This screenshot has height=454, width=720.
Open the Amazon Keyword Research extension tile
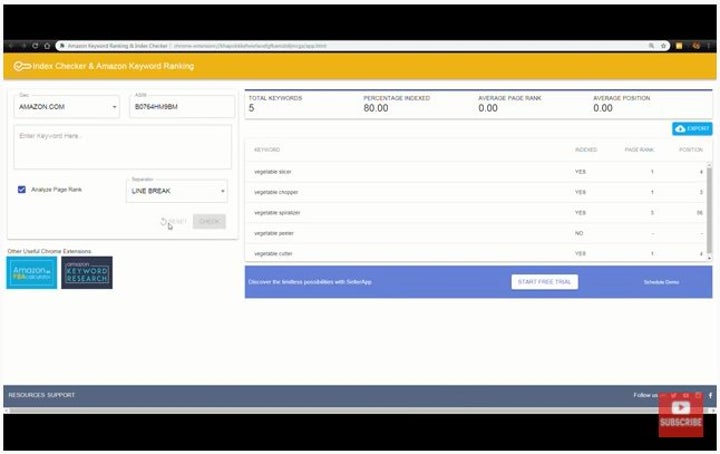tap(87, 273)
